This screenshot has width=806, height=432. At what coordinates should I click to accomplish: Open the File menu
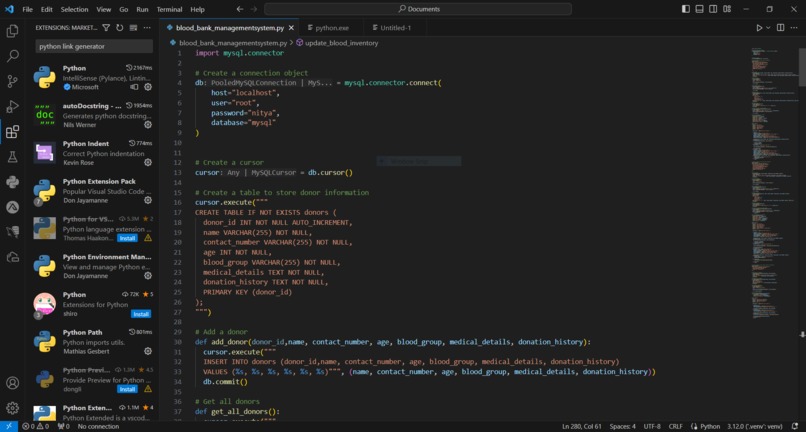coord(28,9)
